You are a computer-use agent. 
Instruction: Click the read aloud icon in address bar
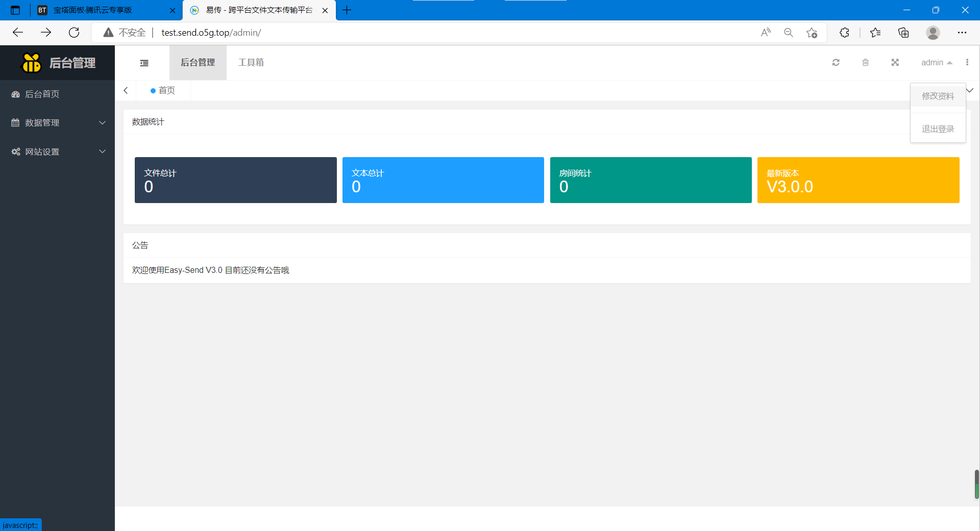(x=766, y=33)
